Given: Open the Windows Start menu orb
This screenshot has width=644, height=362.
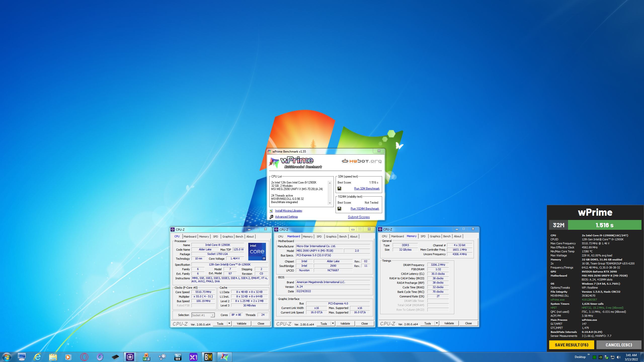Looking at the screenshot, I should (x=7, y=357).
